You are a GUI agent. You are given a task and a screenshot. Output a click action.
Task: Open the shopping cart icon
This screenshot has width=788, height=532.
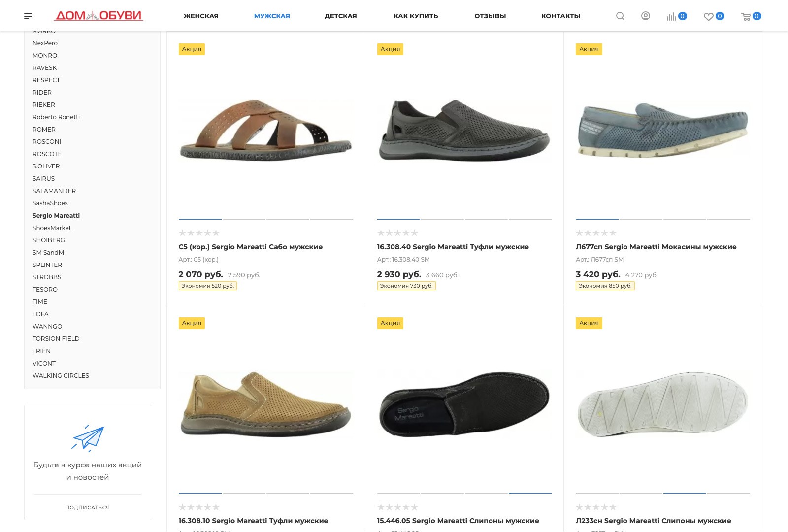746,17
